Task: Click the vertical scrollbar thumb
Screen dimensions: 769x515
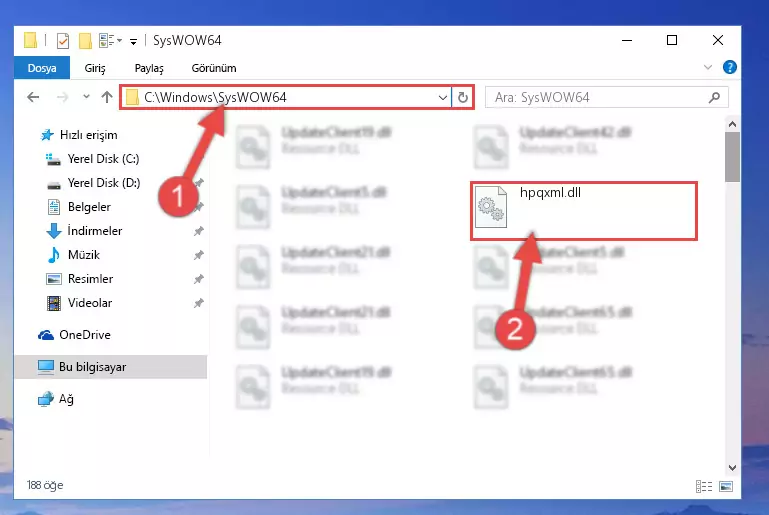Action: [732, 157]
